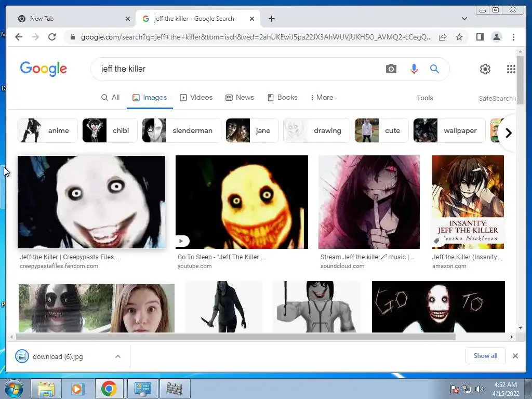
Task: Click the browser forward arrow
Action: pos(35,37)
